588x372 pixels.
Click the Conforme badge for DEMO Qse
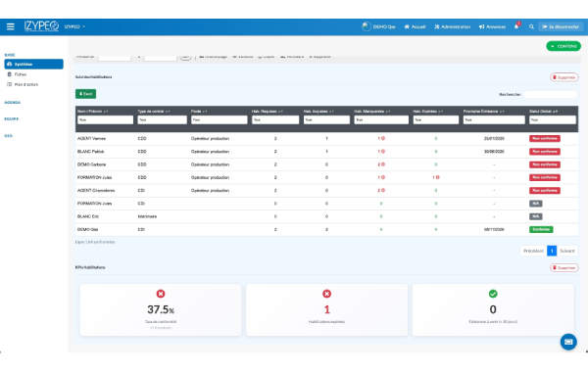(541, 229)
